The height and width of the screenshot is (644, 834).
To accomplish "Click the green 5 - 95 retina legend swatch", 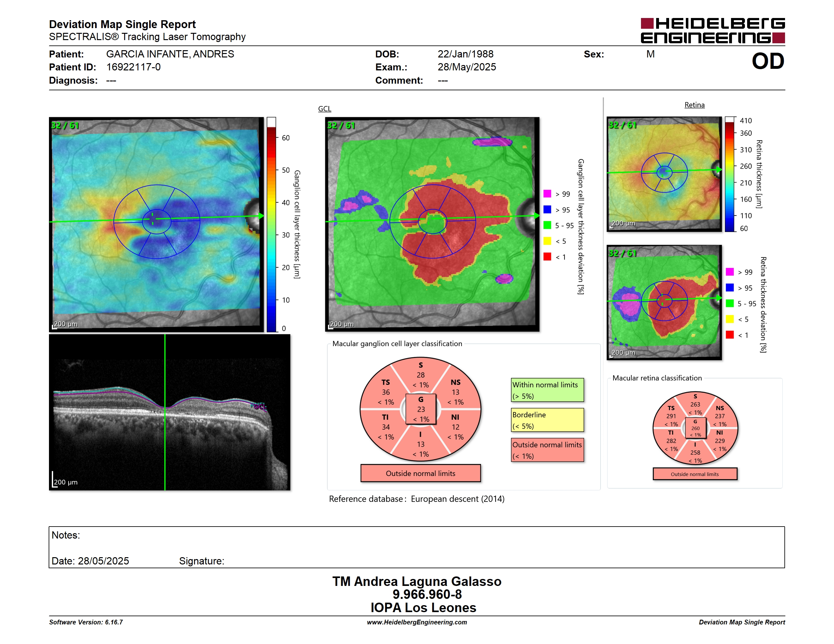I will pos(730,303).
